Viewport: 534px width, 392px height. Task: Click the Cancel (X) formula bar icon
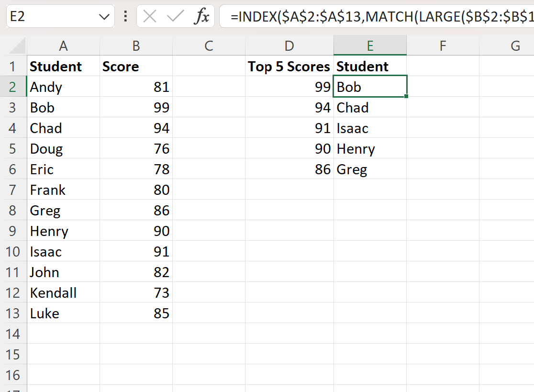click(150, 16)
